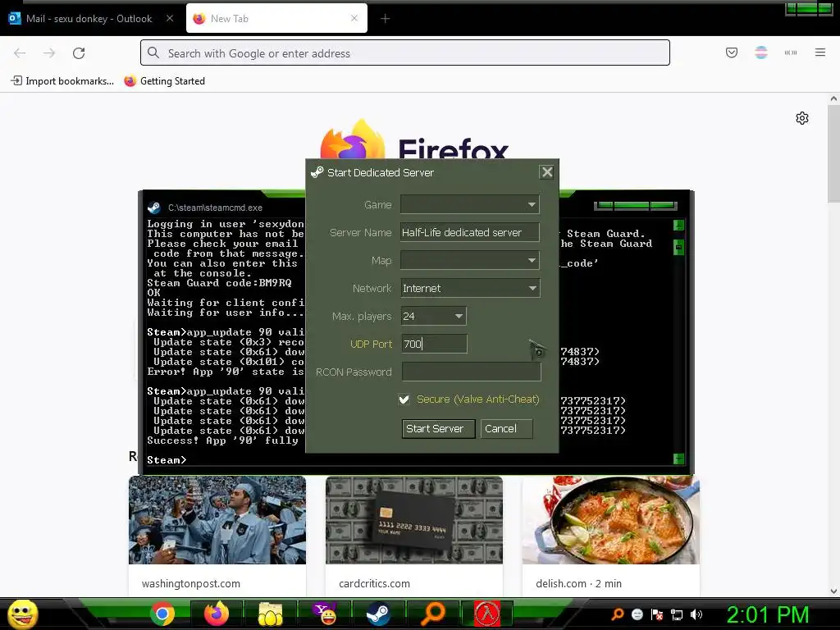Open the washingtonpost.com story thumbnail
The height and width of the screenshot is (630, 840).
click(x=217, y=519)
